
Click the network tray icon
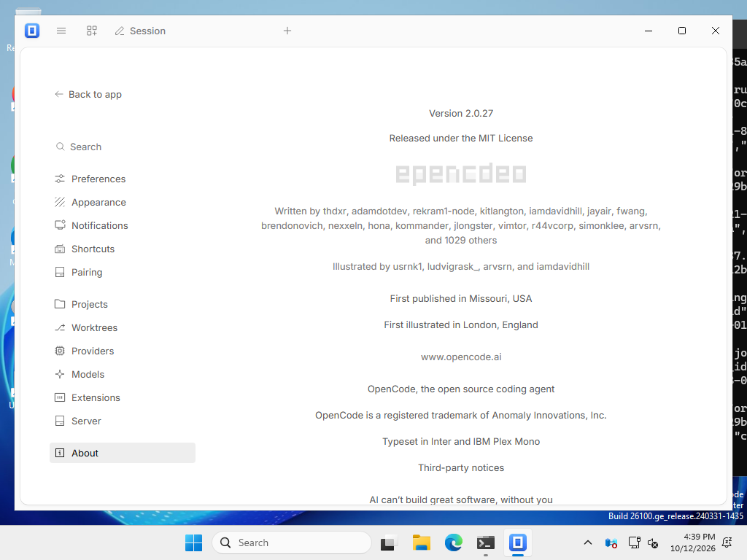coord(634,542)
